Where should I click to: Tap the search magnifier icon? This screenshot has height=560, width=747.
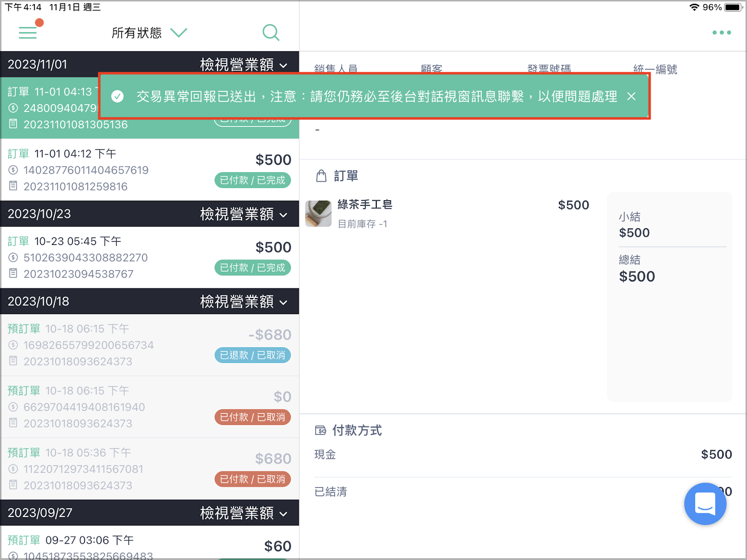coord(271,33)
